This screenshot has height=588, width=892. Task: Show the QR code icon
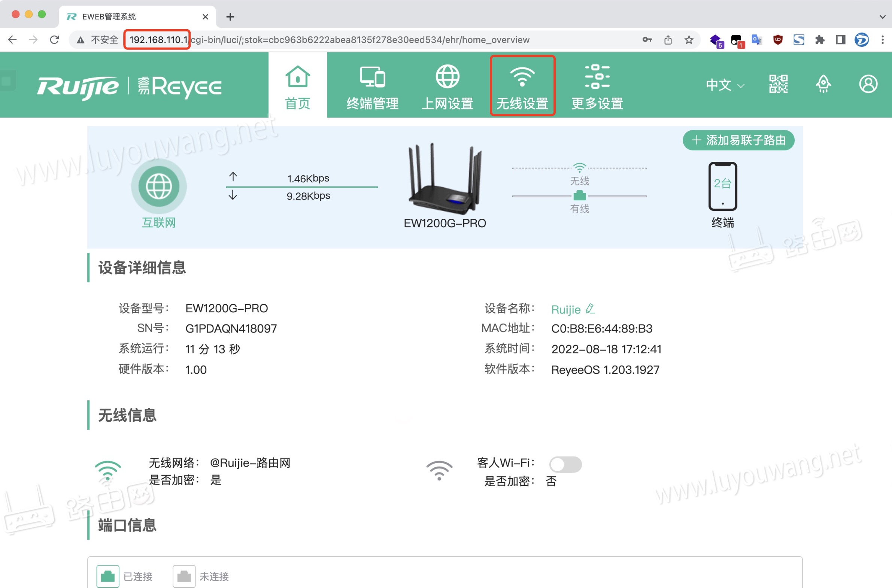coord(779,84)
